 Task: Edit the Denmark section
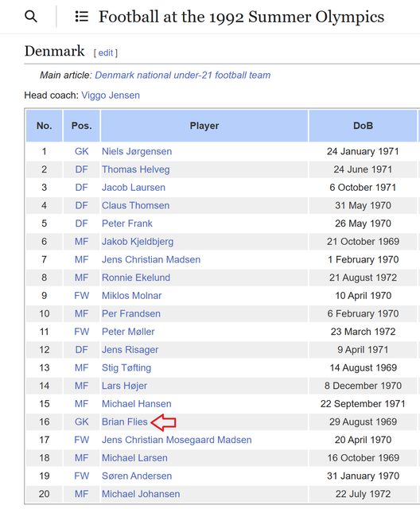click(106, 53)
